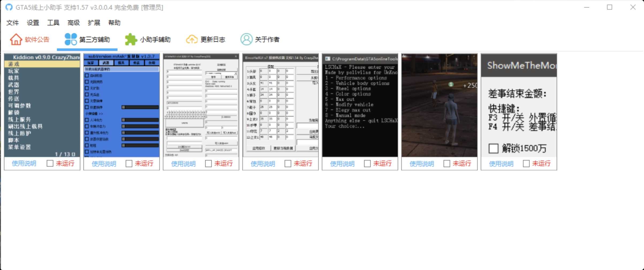Toggle run checkbox under the ShowMeTheMoney card

[x=526, y=163]
